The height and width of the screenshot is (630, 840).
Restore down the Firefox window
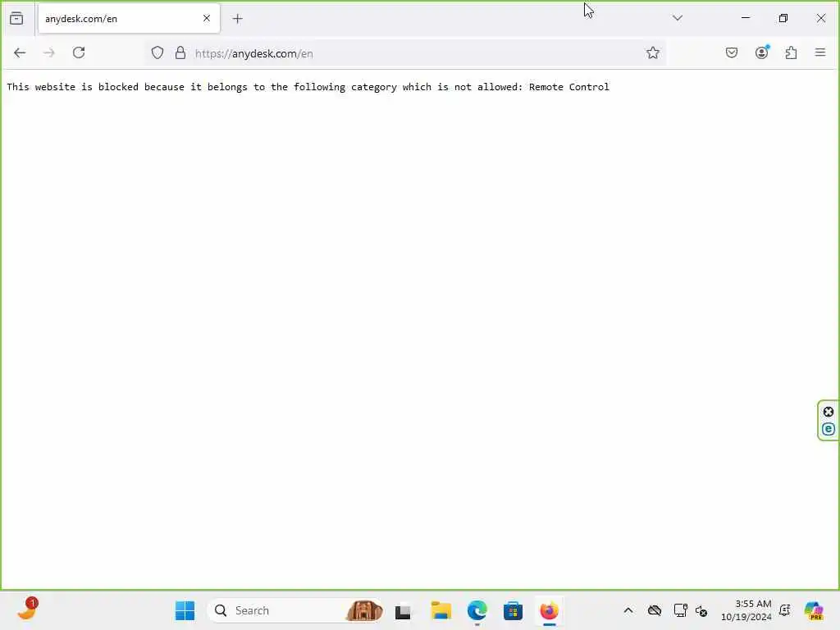click(783, 18)
